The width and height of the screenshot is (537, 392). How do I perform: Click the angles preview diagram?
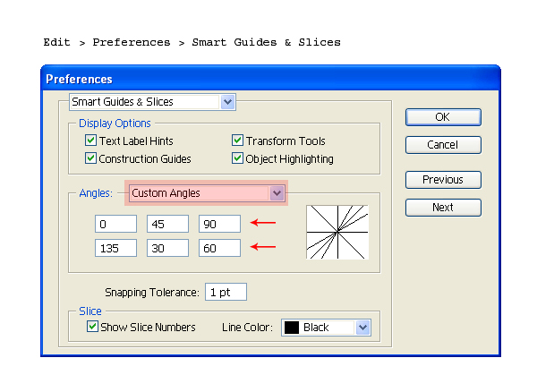coord(337,232)
